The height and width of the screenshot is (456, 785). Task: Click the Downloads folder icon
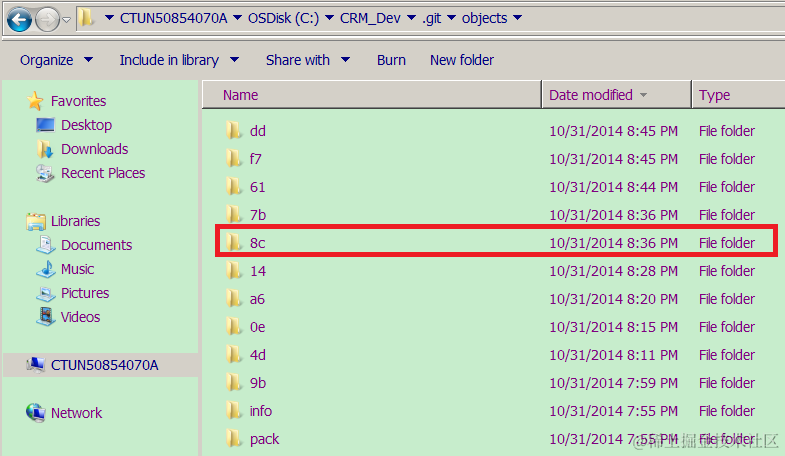pos(45,149)
